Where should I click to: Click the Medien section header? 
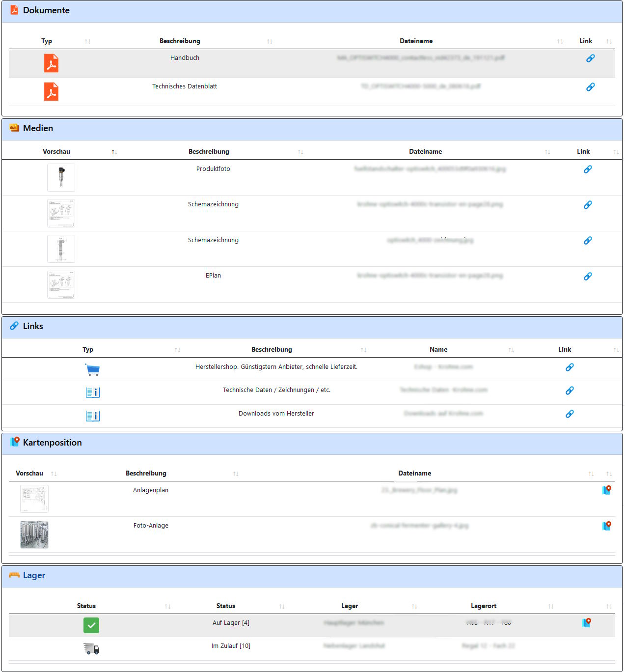[x=312, y=129]
